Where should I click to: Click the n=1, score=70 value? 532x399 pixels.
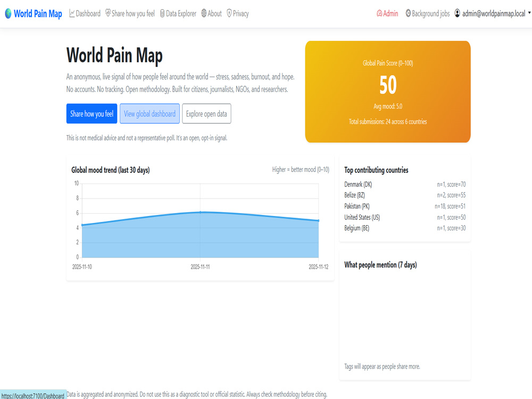click(x=451, y=184)
